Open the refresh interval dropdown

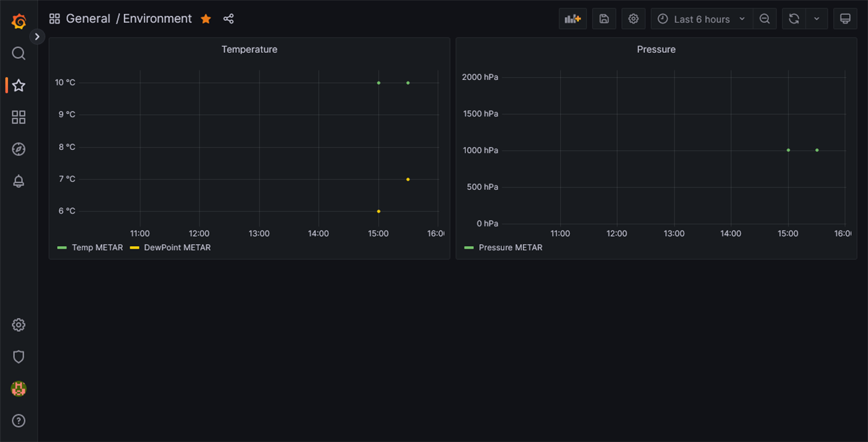(x=816, y=19)
